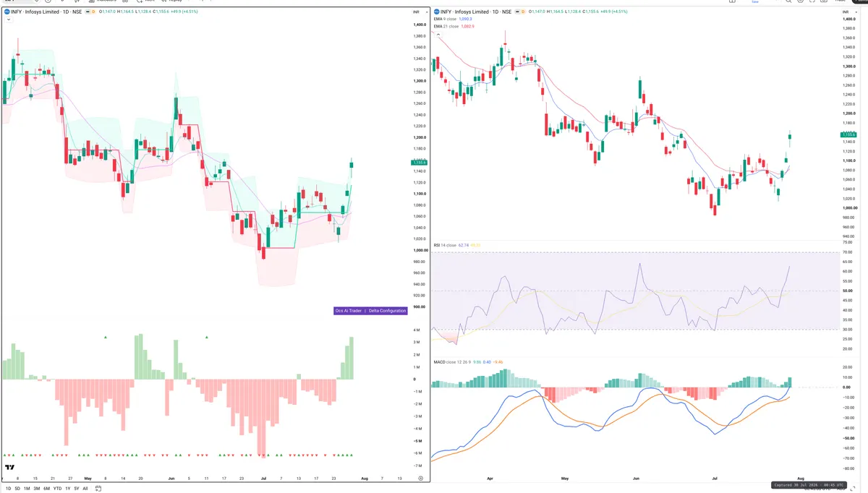This screenshot has width=868, height=493.
Task: Select the 5Y date range
Action: pos(77,489)
